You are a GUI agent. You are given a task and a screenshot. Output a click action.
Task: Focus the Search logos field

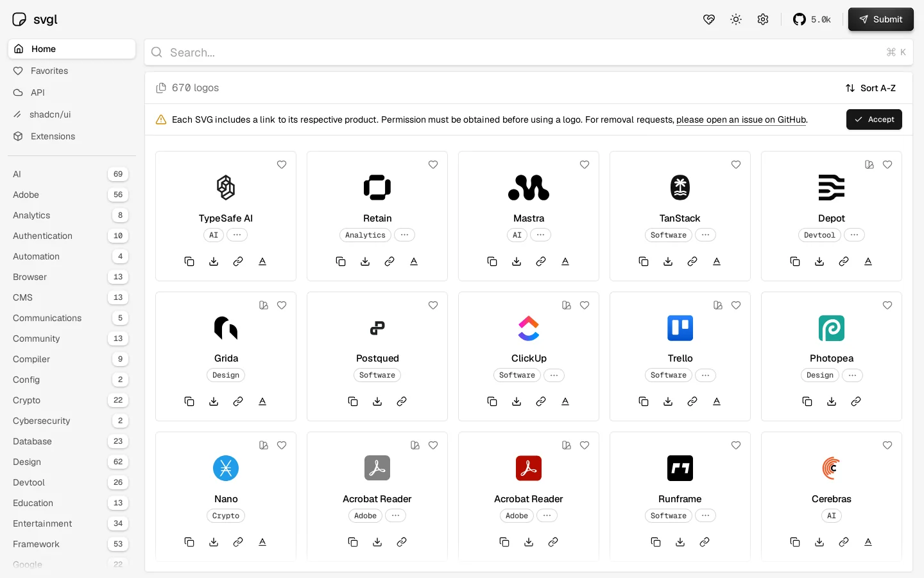[529, 52]
